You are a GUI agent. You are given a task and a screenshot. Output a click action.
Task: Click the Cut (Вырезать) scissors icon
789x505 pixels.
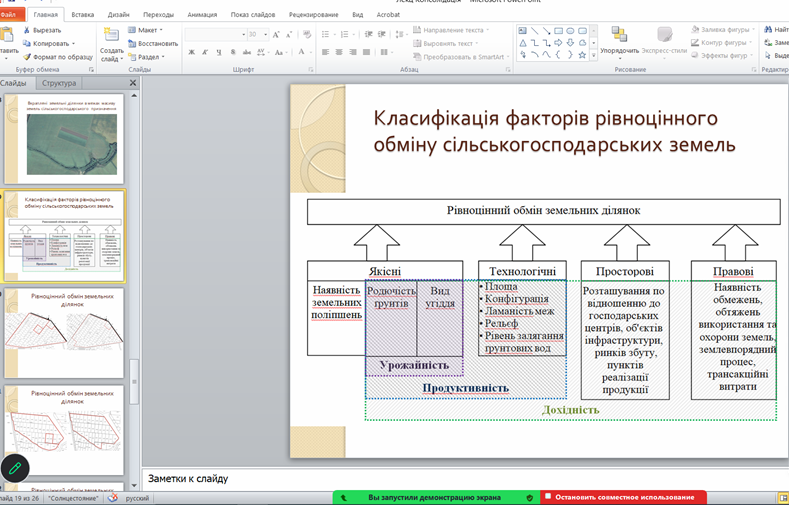pyautogui.click(x=27, y=30)
